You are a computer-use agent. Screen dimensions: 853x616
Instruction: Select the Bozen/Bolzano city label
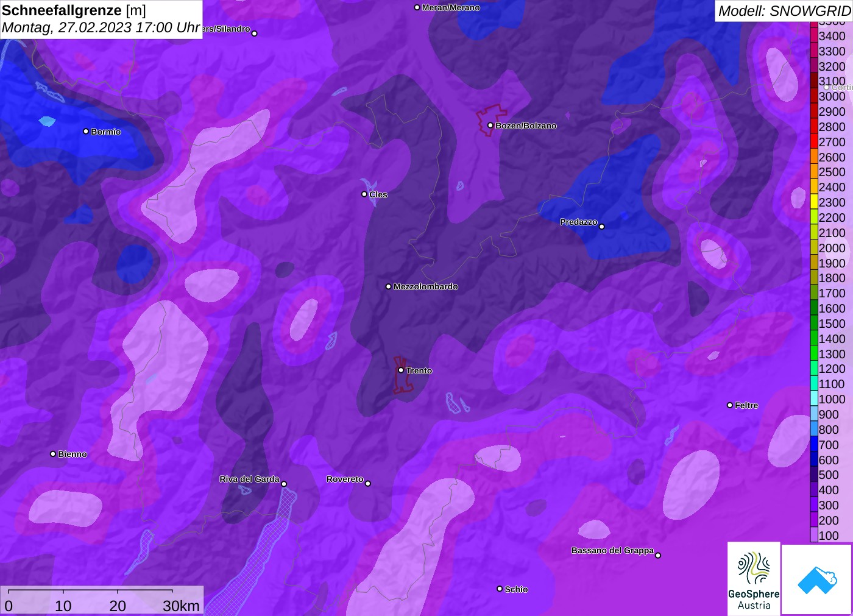pos(526,126)
